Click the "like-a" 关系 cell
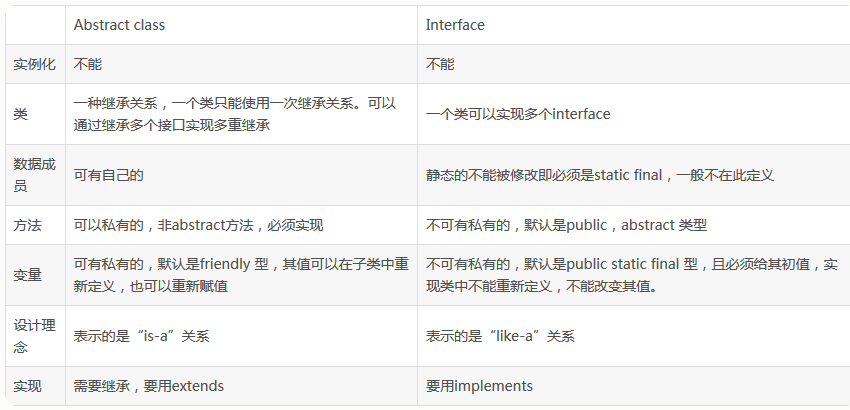 [x=500, y=336]
